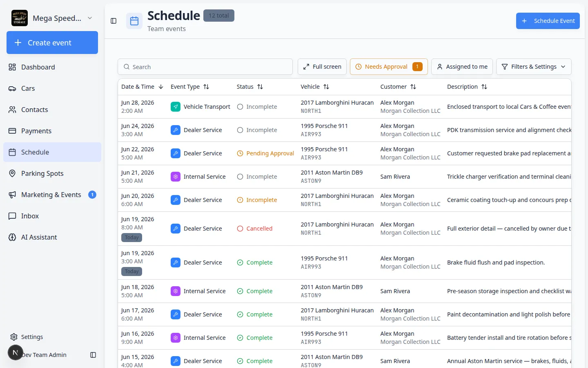Toggle the Needs Approval filter

pos(389,67)
